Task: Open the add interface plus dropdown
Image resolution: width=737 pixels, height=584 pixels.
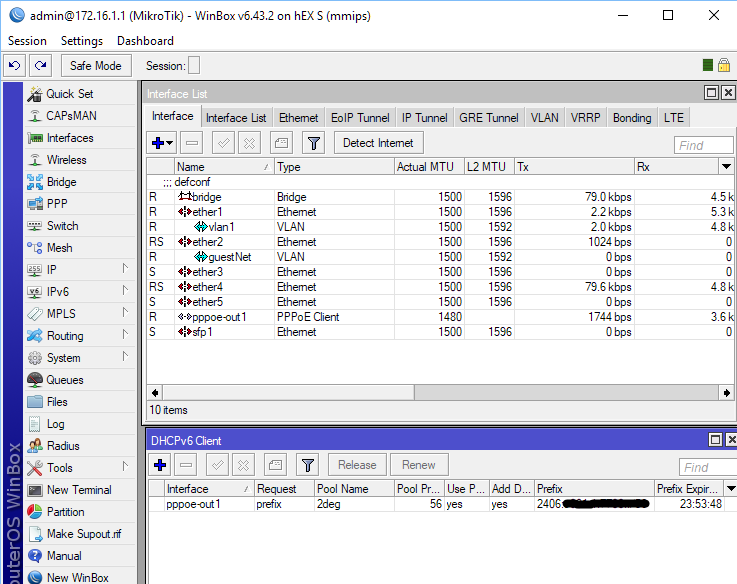Action: click(162, 143)
